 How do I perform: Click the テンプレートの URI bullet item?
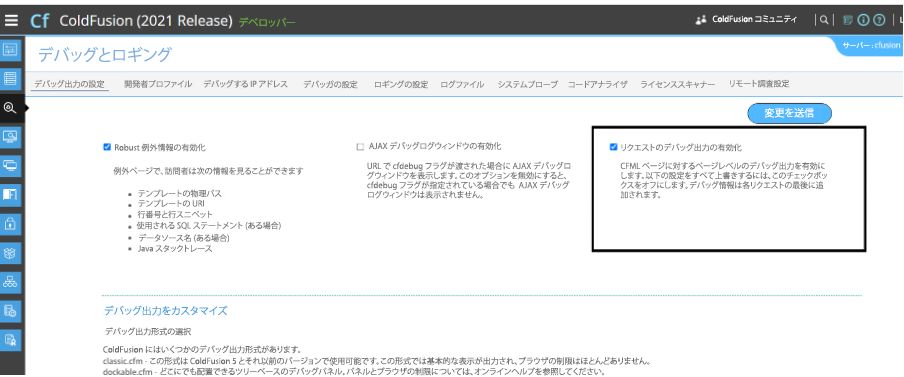171,204
